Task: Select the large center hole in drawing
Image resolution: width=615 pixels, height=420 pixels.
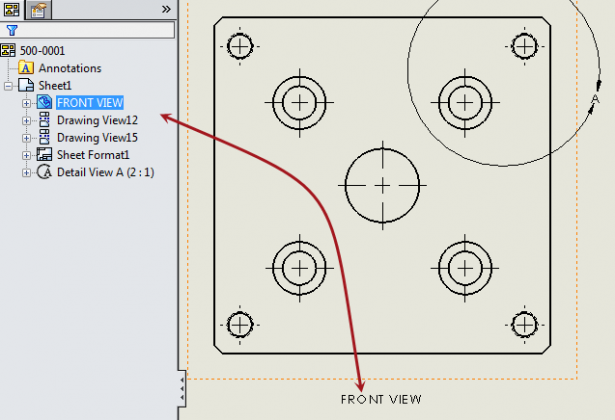Action: [x=382, y=186]
